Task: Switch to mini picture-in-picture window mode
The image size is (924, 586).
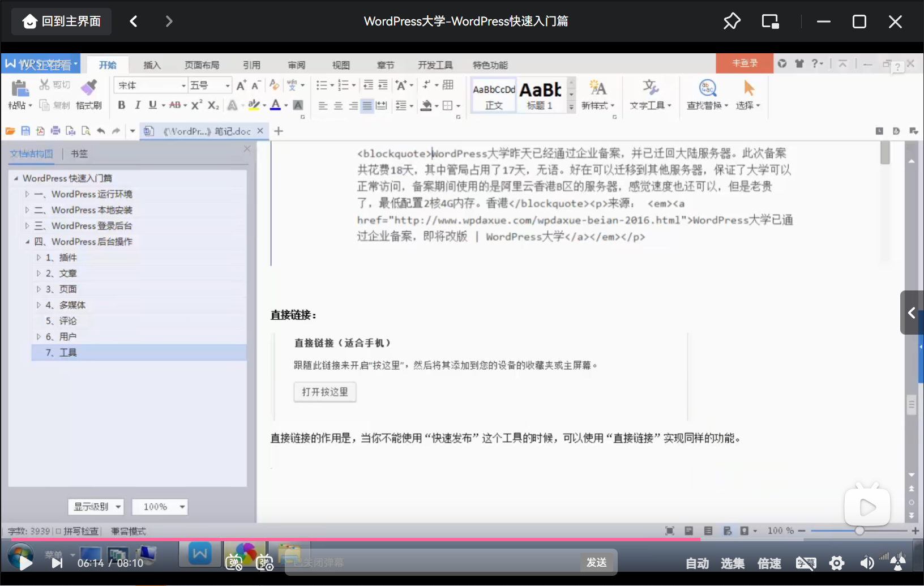Action: point(770,22)
